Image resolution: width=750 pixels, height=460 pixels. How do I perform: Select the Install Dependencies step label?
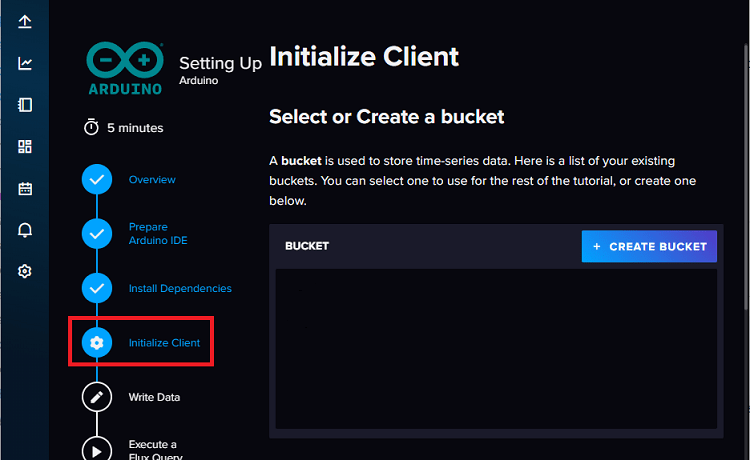(180, 288)
